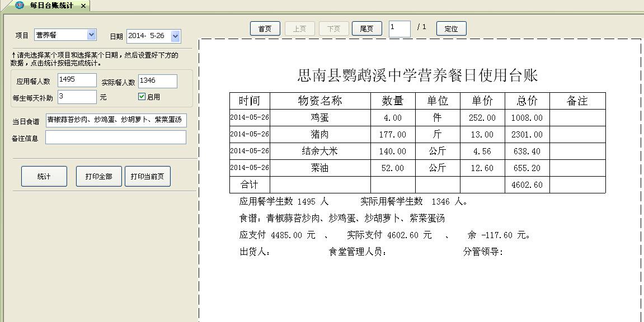Go to first page with 首页
Image resolution: width=644 pixels, height=322 pixels.
(x=265, y=29)
